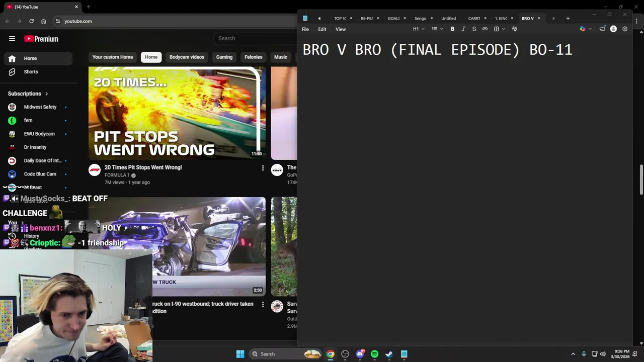The height and width of the screenshot is (362, 644).
Task: Open Notepad View menu
Action: [x=341, y=29]
